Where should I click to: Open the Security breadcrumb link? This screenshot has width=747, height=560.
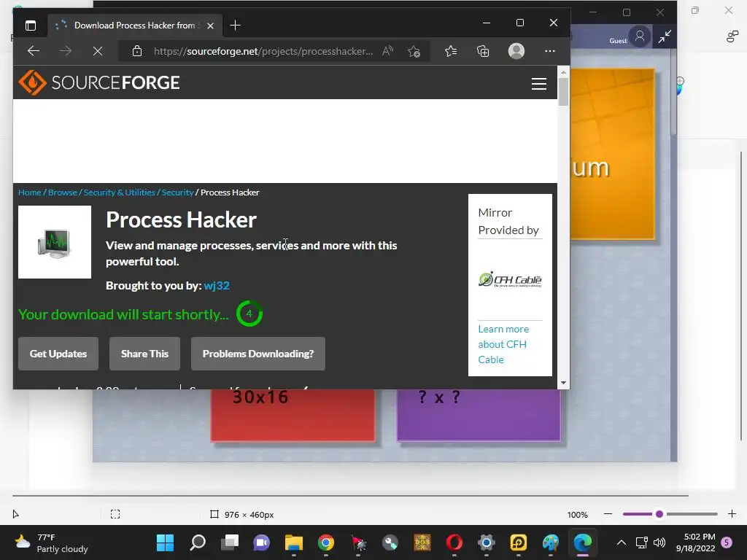177,192
